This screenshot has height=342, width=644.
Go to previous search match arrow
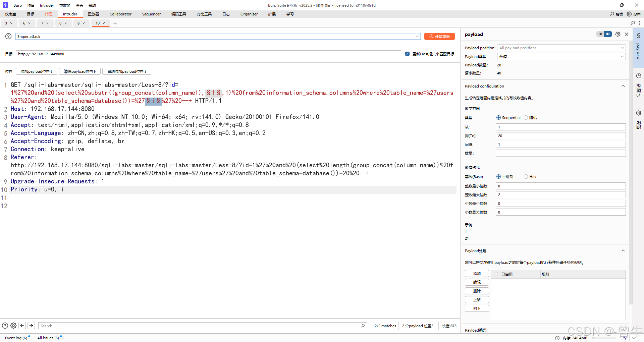point(22,326)
